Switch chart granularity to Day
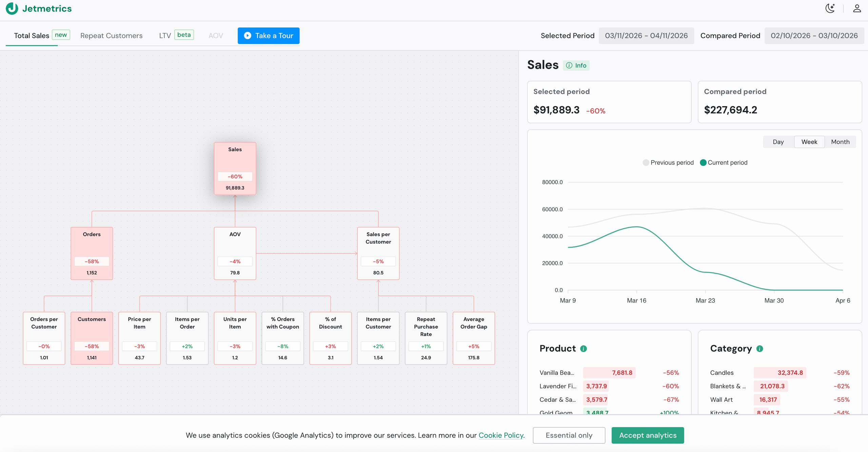This screenshot has height=452, width=868. [778, 142]
